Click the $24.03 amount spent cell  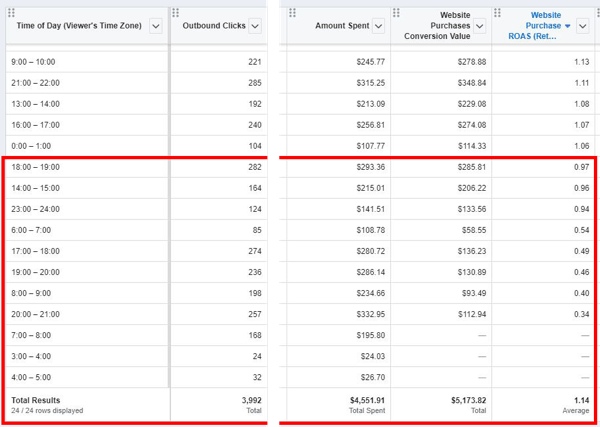(373, 356)
